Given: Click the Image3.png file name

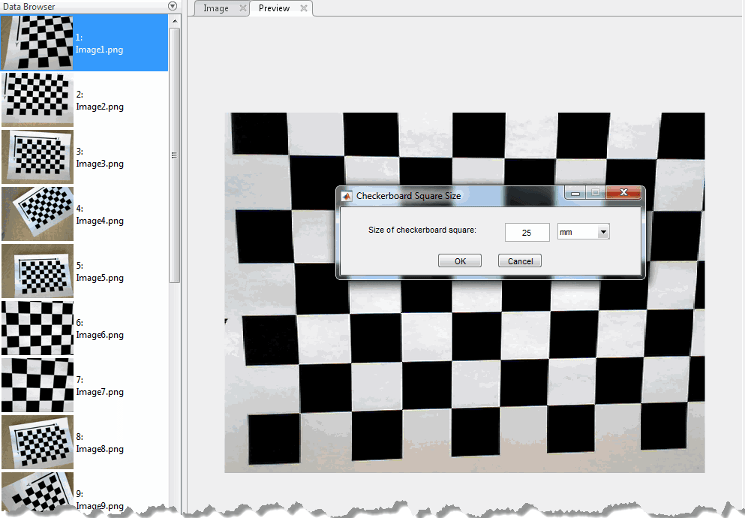Looking at the screenshot, I should (100, 164).
